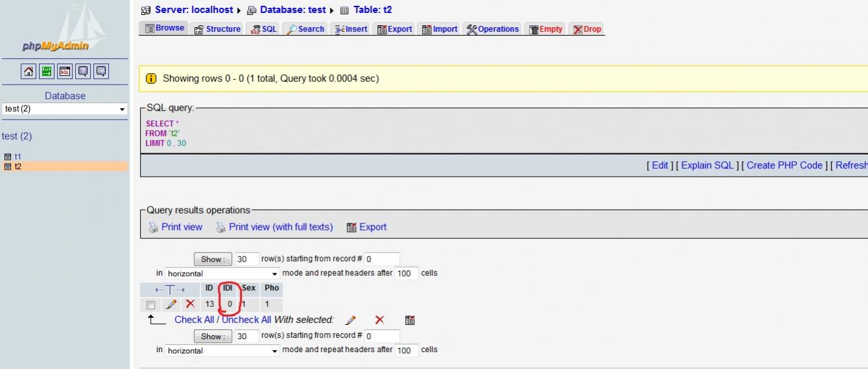The image size is (868, 369).
Task: Select table t2 name in sidebar
Action: (18, 166)
